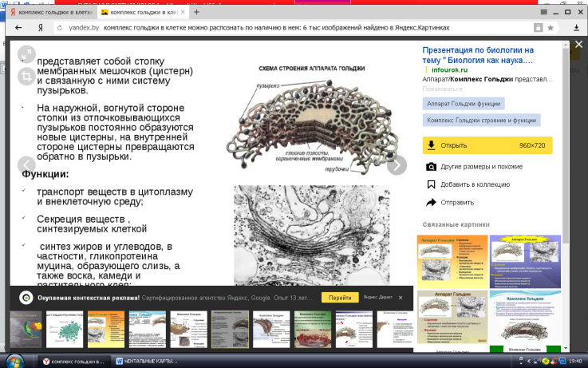Click the ad logo circle icon
The height and width of the screenshot is (368, 588).
26,298
